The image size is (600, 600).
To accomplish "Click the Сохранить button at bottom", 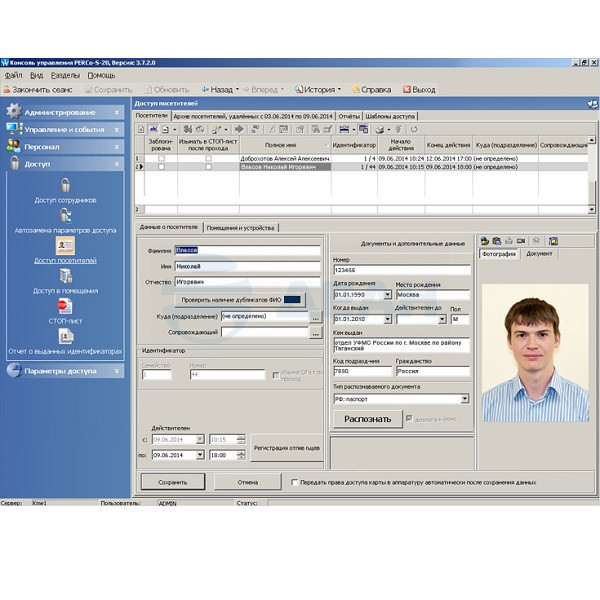I will pos(172,482).
